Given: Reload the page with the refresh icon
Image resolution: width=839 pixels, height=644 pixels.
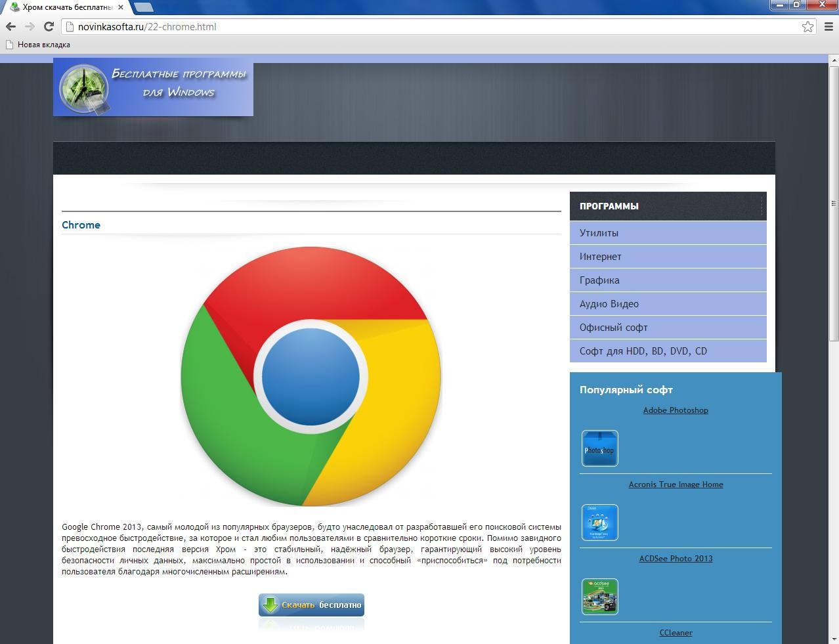Looking at the screenshot, I should pos(49,27).
